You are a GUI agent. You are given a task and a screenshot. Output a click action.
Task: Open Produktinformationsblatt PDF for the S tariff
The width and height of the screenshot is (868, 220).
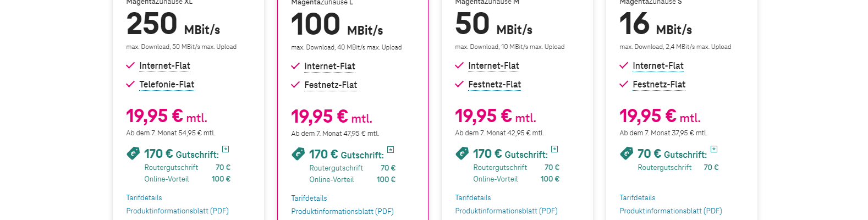pyautogui.click(x=671, y=211)
